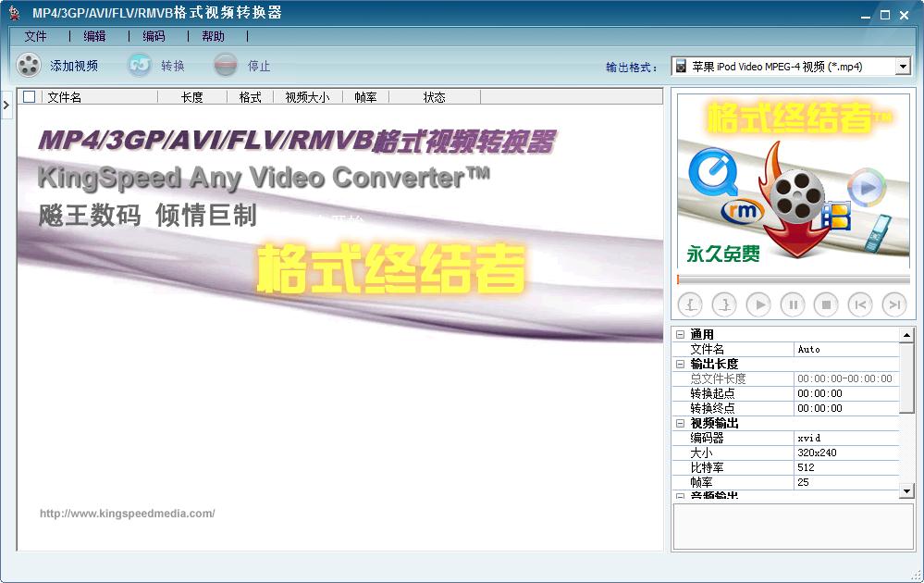Click the set clip start mark icon
This screenshot has height=583, width=924.
tap(692, 304)
